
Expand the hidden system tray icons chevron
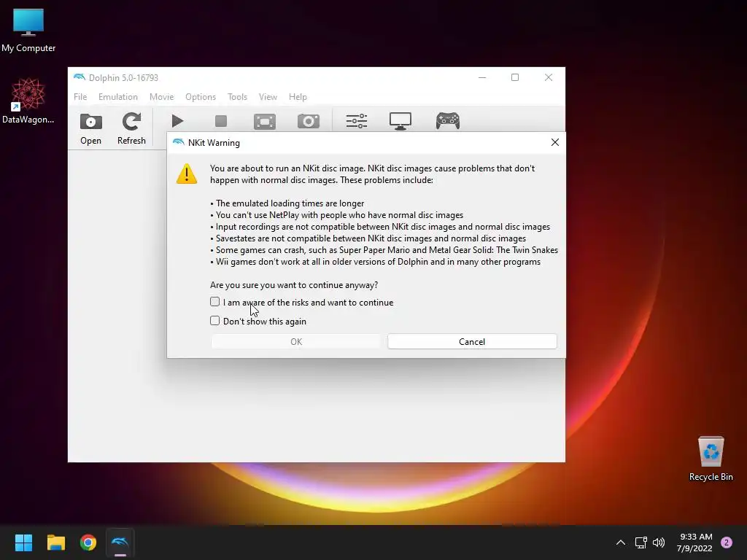pos(621,542)
